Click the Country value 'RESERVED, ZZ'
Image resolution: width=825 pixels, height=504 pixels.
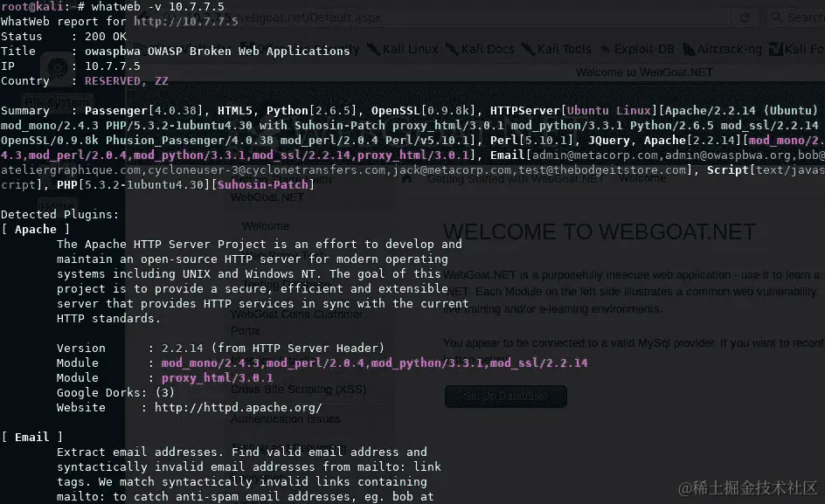[127, 80]
